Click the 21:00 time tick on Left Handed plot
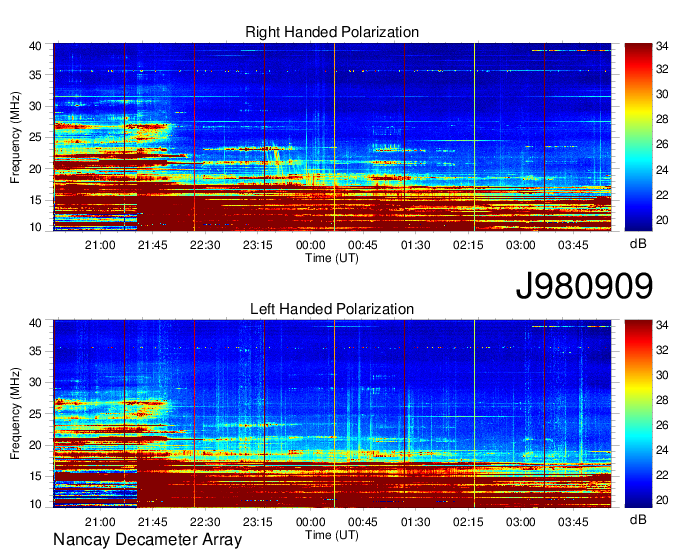The image size is (680, 552). 100,522
